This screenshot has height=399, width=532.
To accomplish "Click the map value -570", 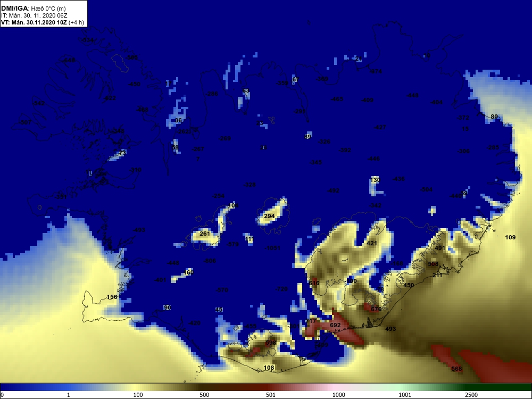I will [x=222, y=290].
